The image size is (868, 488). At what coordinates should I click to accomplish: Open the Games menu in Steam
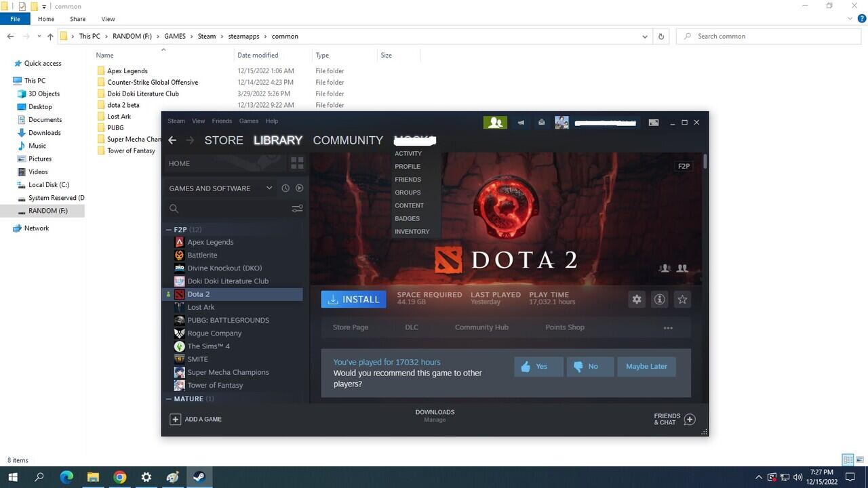pos(249,121)
